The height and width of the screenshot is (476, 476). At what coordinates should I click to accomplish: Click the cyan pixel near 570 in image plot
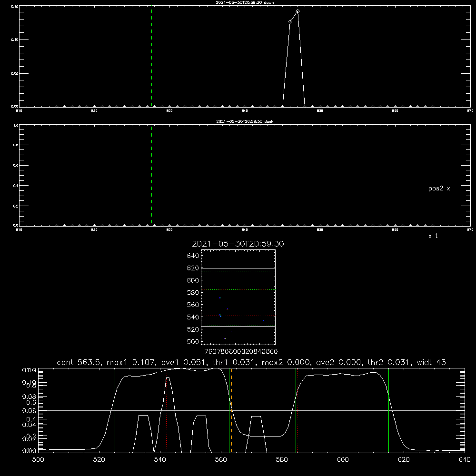tap(220, 298)
